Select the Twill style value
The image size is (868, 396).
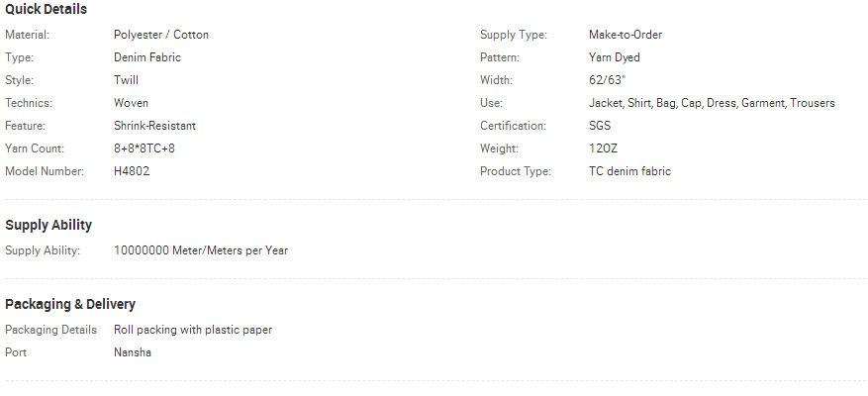pyautogui.click(x=127, y=80)
